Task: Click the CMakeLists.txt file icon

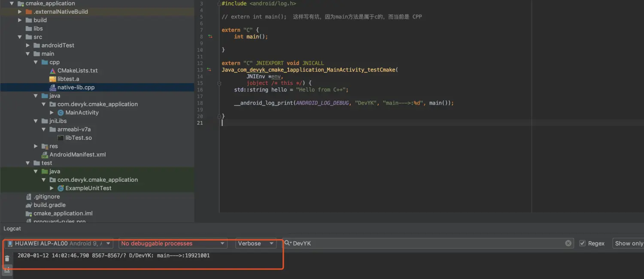Action: tap(52, 71)
